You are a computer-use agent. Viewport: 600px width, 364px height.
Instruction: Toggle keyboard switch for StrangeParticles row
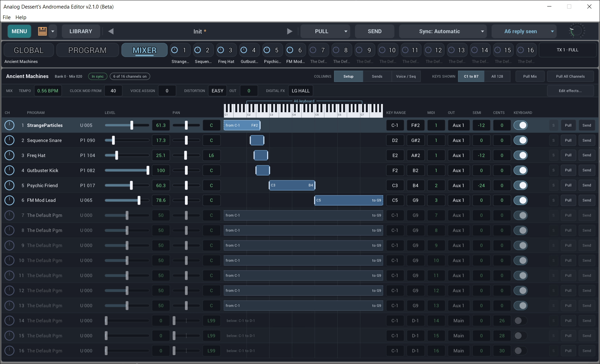(x=521, y=125)
